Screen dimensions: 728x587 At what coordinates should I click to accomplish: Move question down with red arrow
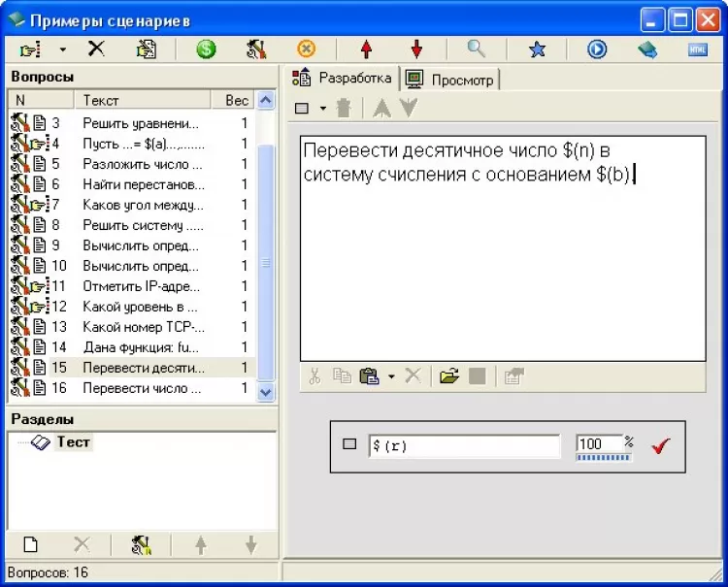coord(416,49)
